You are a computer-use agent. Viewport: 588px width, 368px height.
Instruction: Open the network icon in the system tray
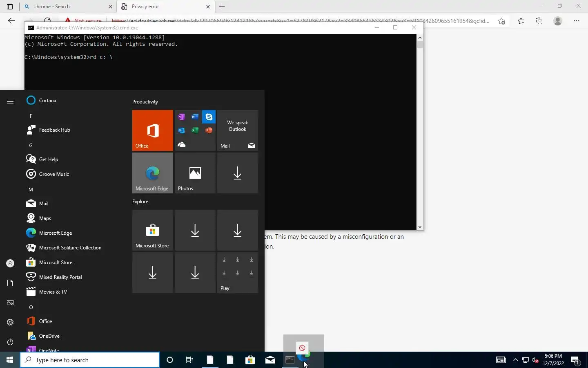coord(526,360)
